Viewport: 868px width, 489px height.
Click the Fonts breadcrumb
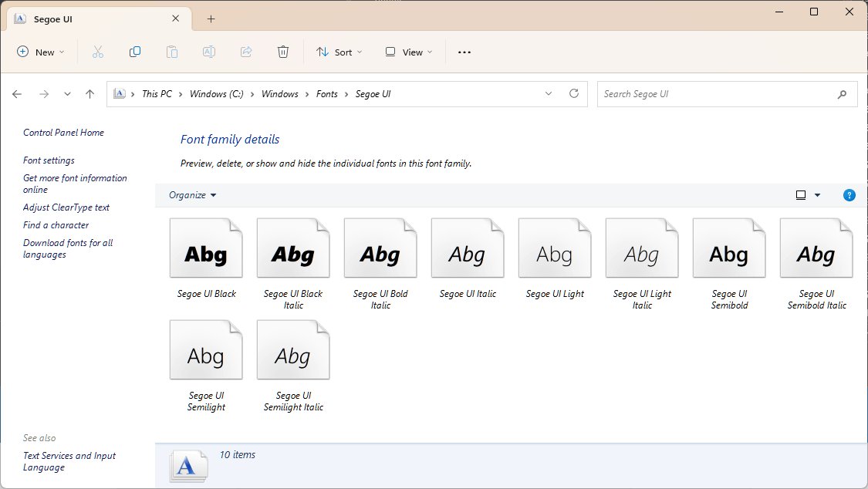coord(326,94)
